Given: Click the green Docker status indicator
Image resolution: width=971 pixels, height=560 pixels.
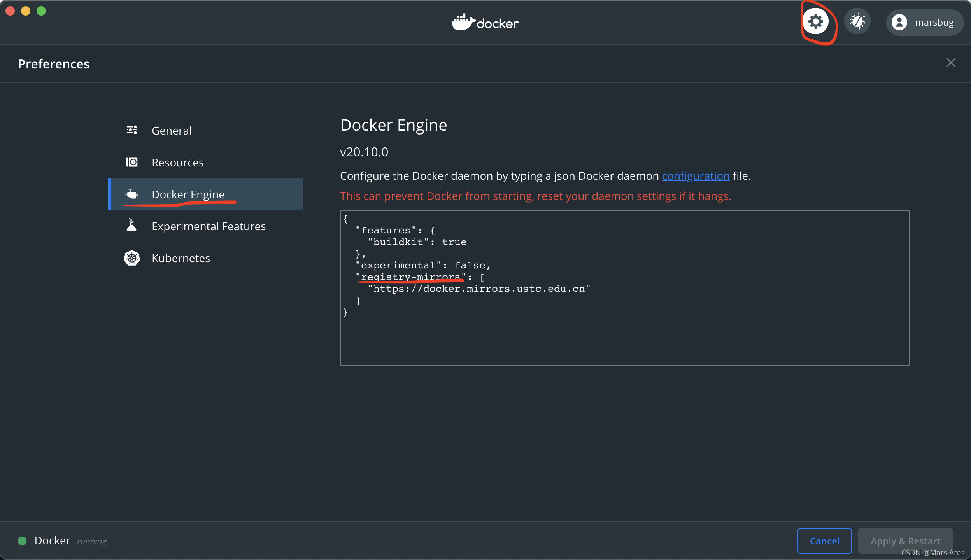Looking at the screenshot, I should pyautogui.click(x=22, y=541).
